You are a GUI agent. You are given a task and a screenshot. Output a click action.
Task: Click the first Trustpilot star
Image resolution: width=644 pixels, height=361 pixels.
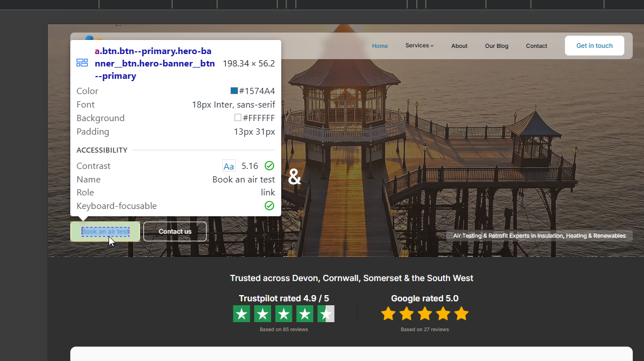[x=241, y=314]
